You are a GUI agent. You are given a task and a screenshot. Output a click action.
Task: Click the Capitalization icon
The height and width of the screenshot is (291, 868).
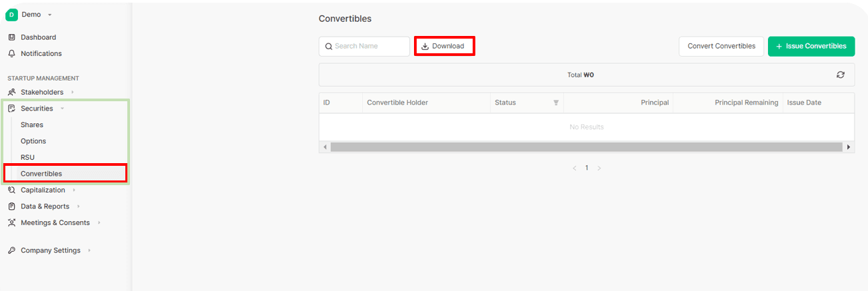pyautogui.click(x=11, y=190)
